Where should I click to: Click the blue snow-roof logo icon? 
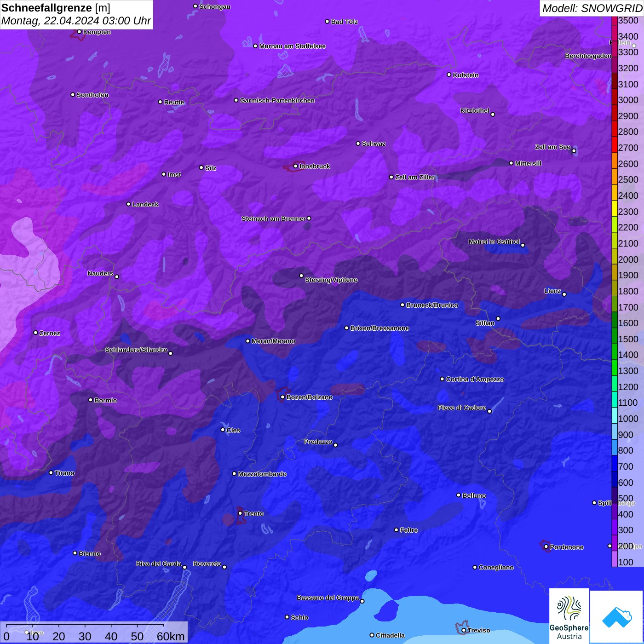pos(617,617)
